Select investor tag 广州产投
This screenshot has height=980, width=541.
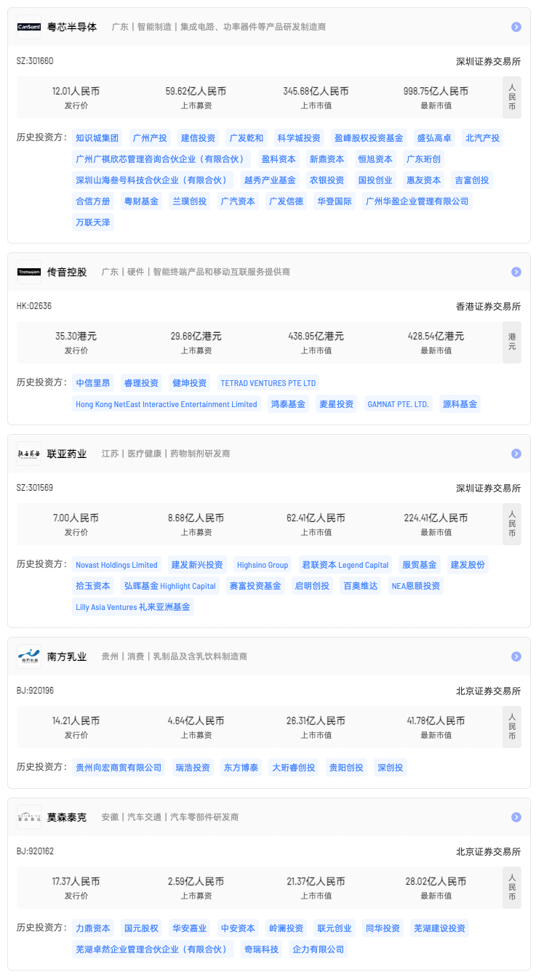[x=150, y=138]
